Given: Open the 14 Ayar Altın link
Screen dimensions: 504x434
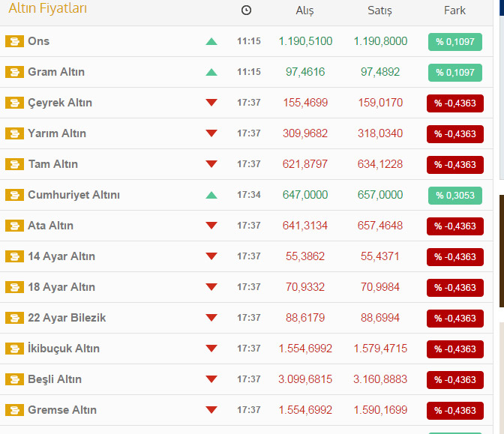Looking at the screenshot, I should (61, 256).
